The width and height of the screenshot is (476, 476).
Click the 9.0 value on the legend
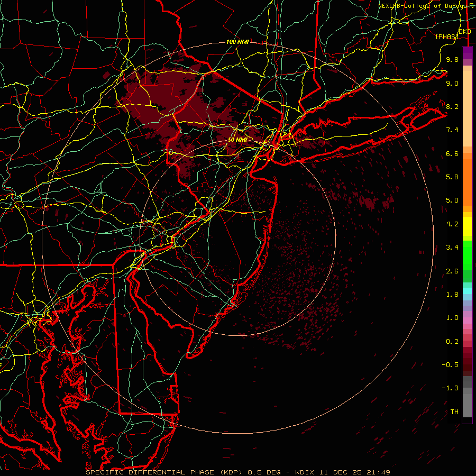452,83
